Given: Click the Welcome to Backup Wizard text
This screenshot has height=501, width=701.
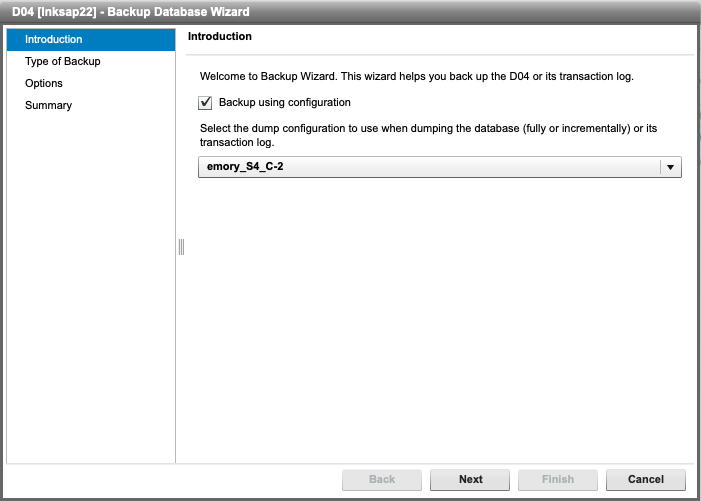Looking at the screenshot, I should tap(416, 77).
